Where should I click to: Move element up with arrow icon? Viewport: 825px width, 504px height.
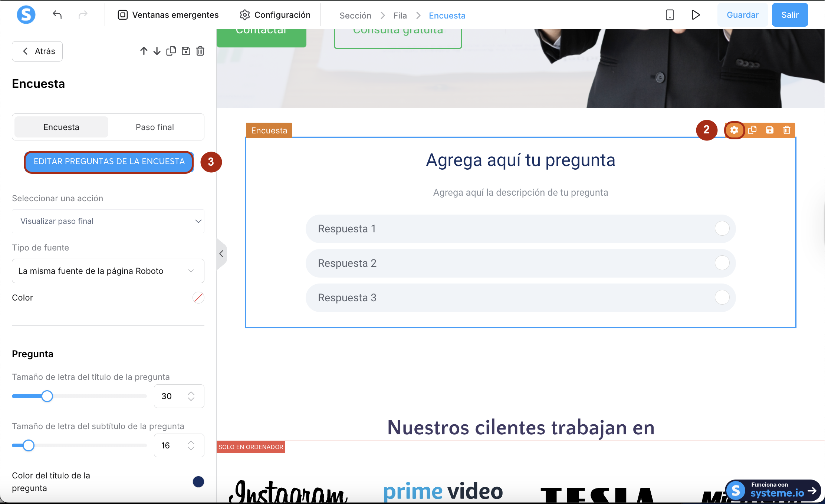point(144,51)
